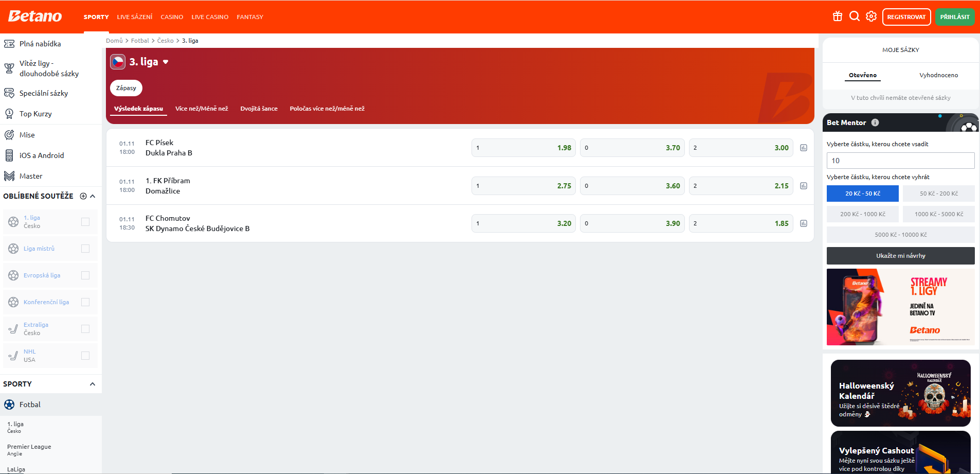
Task: Check the Extraliga Česko checkbox
Action: [x=85, y=329]
